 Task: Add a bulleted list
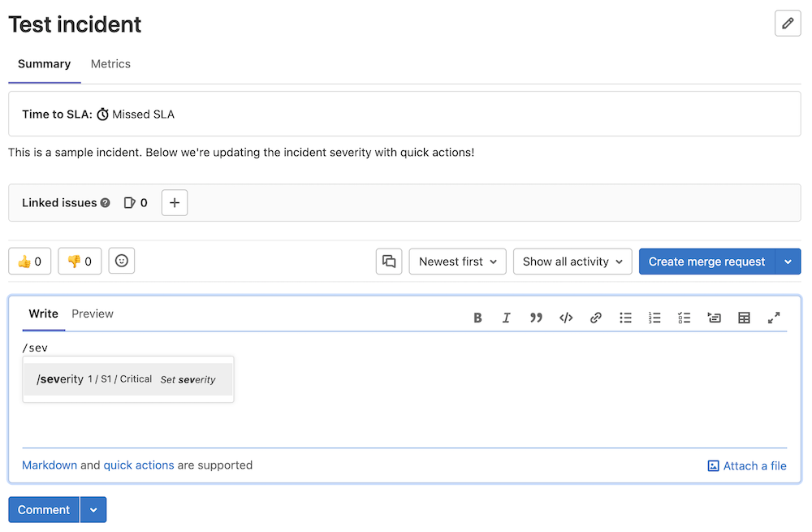[x=625, y=318]
